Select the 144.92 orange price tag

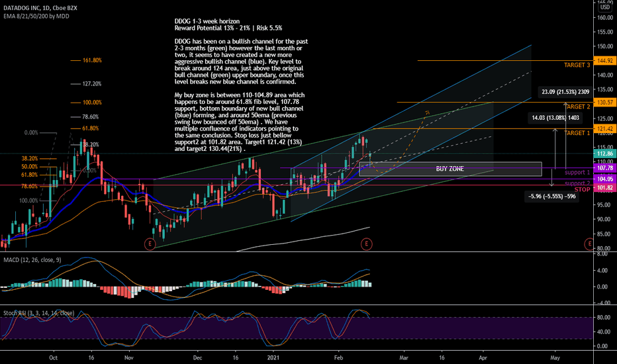(x=605, y=61)
